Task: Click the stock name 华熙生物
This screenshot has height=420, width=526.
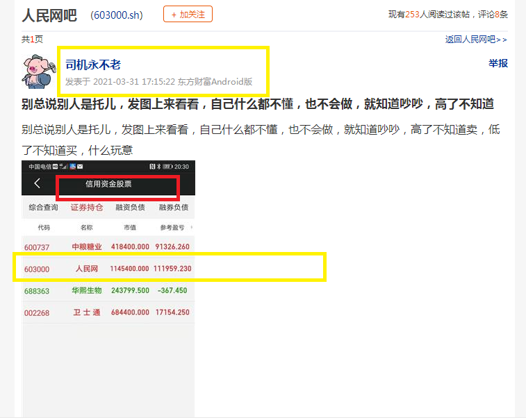Action: 87,291
